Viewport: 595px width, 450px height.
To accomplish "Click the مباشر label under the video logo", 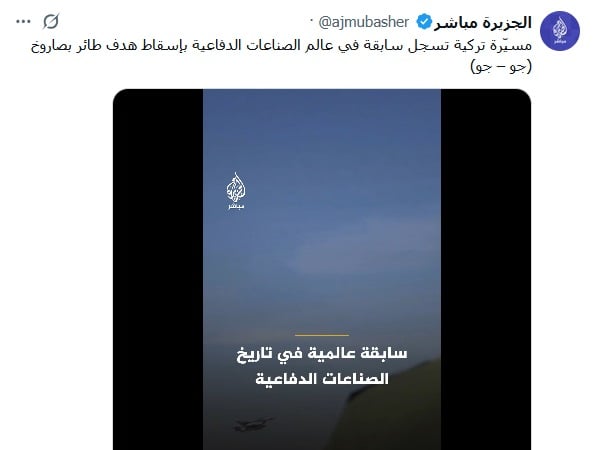I will point(236,206).
